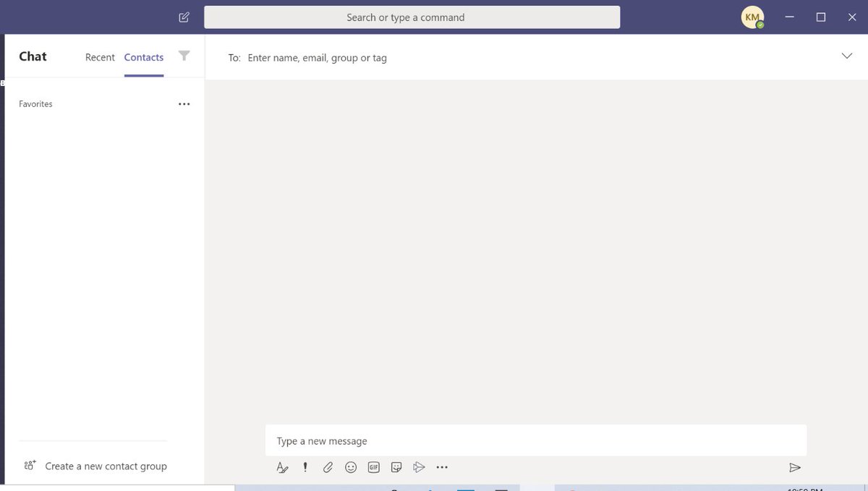Start a new chat with compose icon
This screenshot has width=868, height=491.
click(x=184, y=17)
